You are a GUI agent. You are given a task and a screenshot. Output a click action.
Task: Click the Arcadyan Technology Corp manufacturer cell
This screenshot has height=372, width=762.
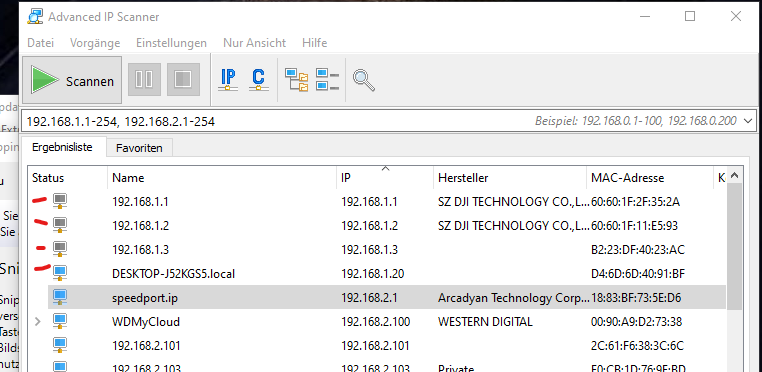514,298
